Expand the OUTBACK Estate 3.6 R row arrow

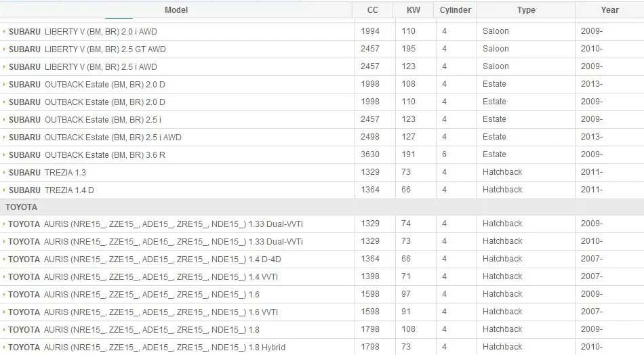tap(4, 154)
